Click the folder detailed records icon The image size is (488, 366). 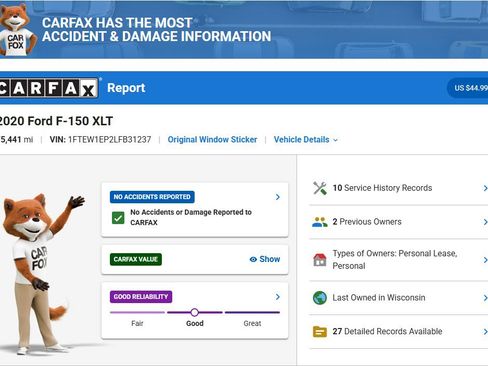click(x=320, y=332)
